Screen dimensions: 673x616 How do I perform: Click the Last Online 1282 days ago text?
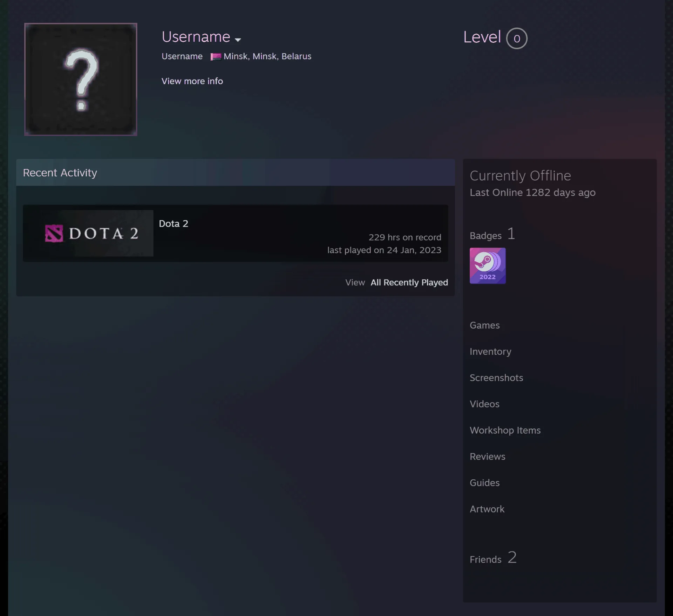(532, 192)
